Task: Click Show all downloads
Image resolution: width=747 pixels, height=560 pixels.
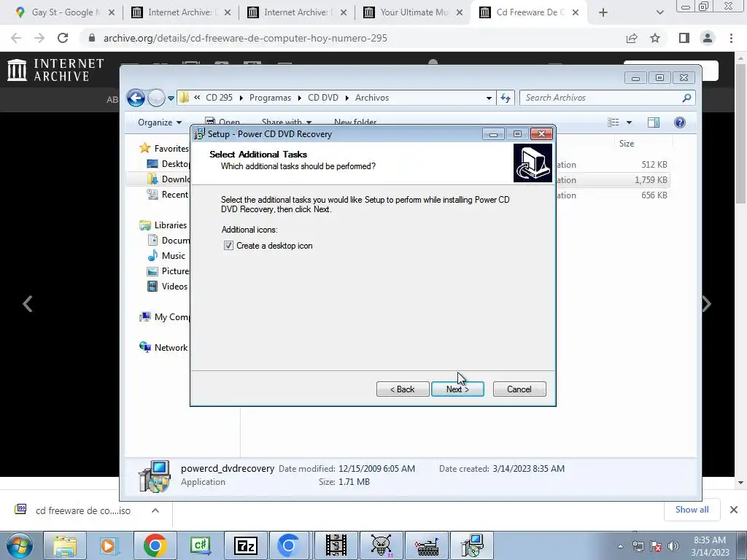Action: click(692, 510)
